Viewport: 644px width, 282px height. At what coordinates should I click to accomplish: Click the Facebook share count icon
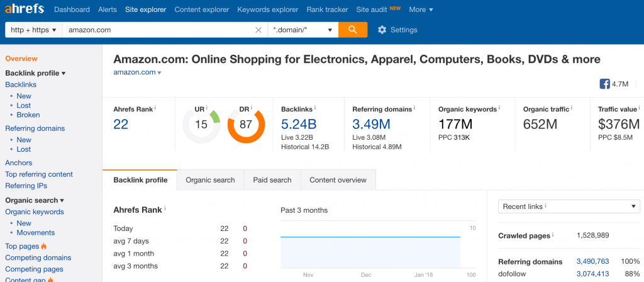click(604, 84)
